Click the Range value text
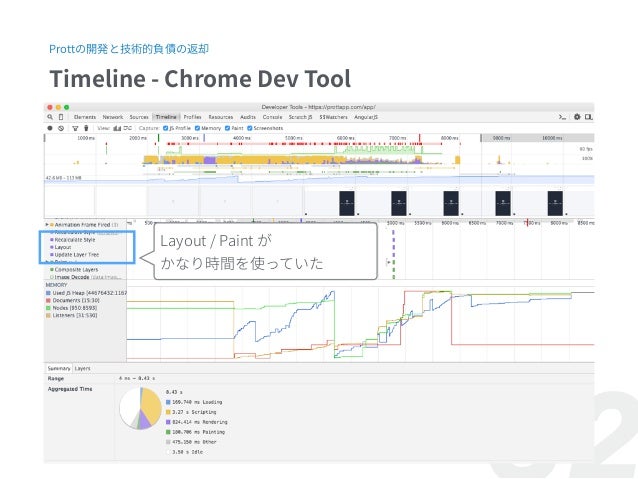 click(x=137, y=378)
